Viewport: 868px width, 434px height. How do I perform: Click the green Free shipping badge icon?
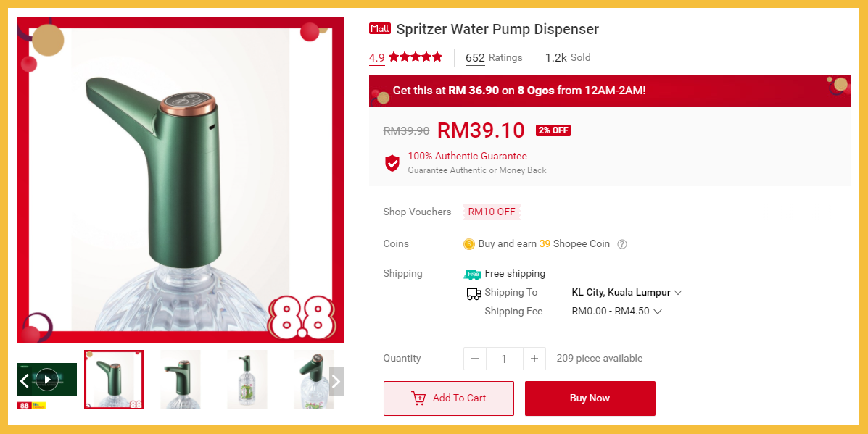click(472, 274)
